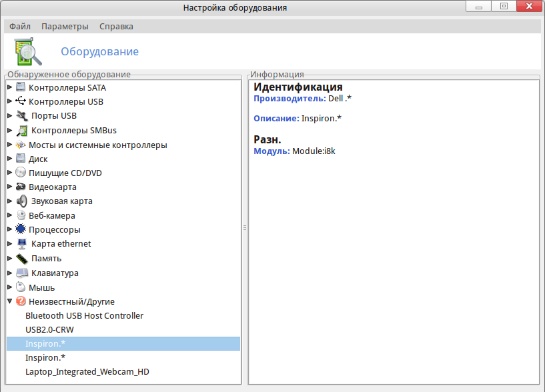Click the sound card speaker icon

point(22,201)
